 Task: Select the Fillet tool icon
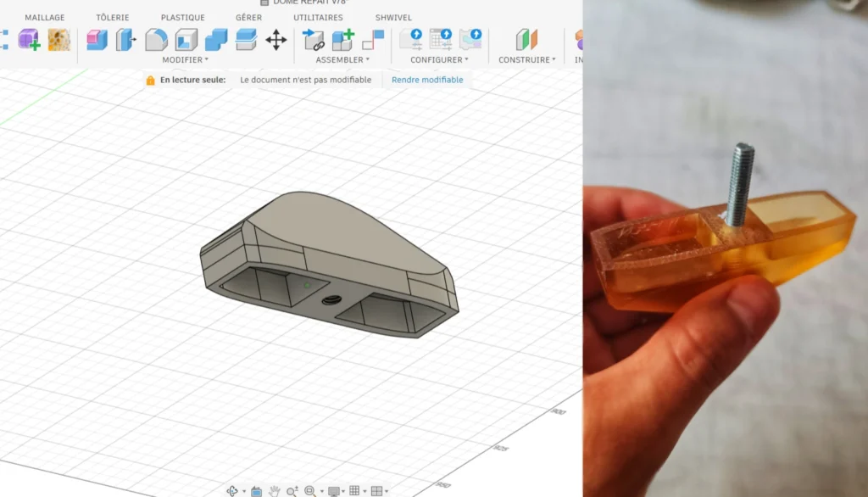click(x=156, y=40)
